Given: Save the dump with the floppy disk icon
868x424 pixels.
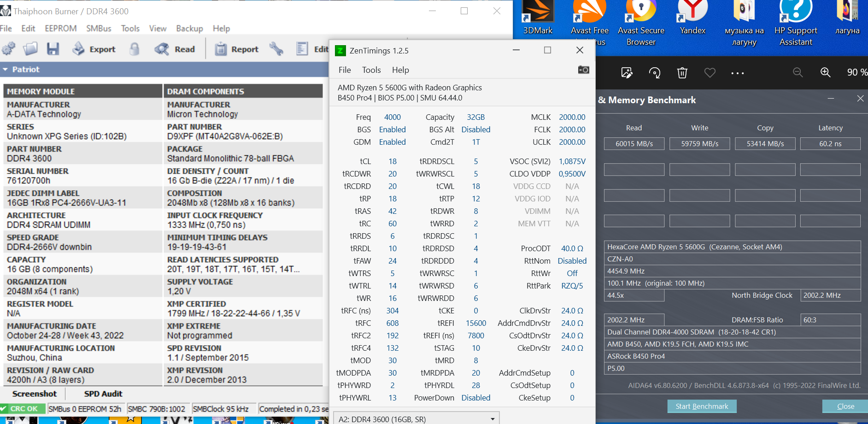Looking at the screenshot, I should tap(53, 49).
